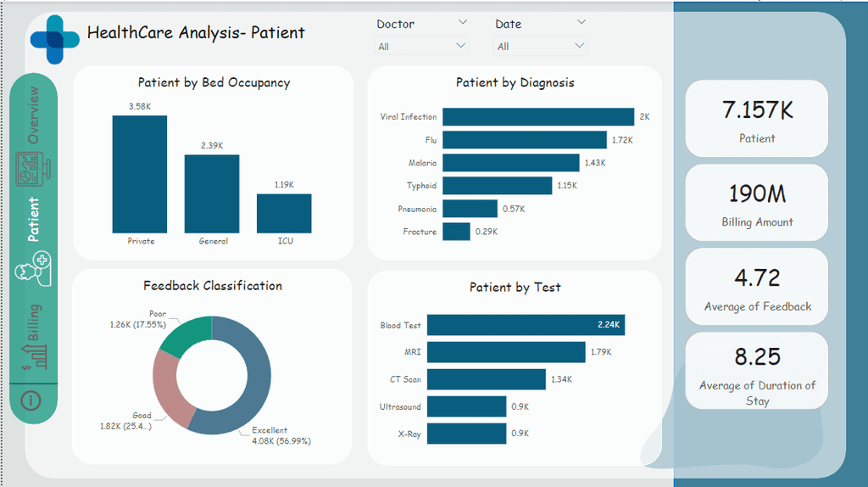
Task: Open the Date 'All' dropdown
Action: click(x=540, y=46)
